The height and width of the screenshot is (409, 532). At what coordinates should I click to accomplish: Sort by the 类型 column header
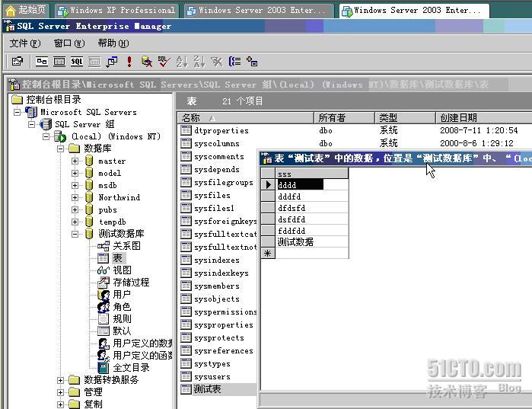406,118
